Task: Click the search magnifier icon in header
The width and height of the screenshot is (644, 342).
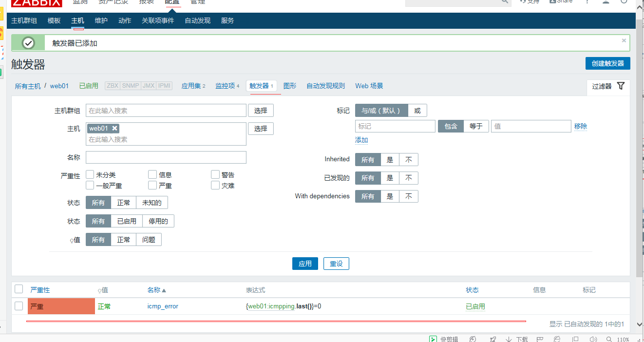Action: point(505,2)
